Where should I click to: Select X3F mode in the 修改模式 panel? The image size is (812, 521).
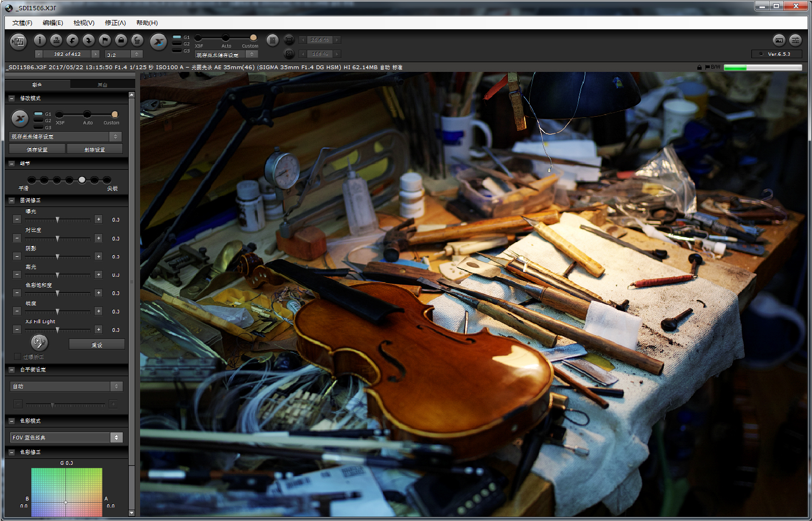pyautogui.click(x=60, y=115)
